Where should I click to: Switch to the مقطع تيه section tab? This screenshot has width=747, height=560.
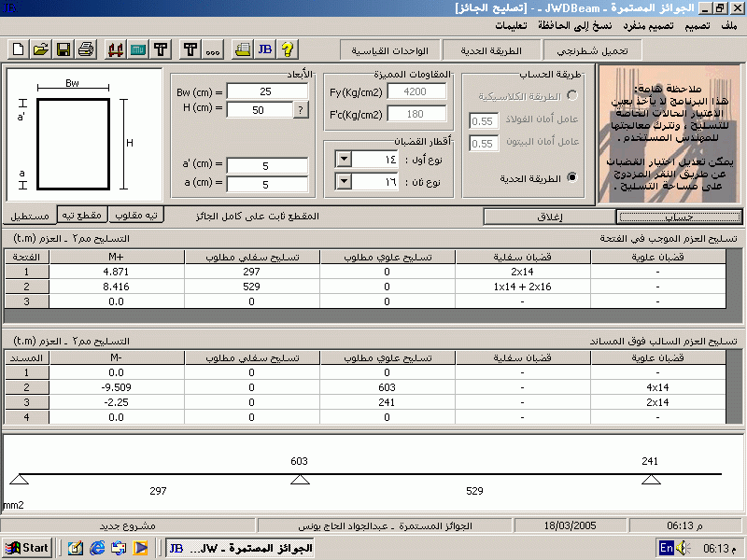82,215
